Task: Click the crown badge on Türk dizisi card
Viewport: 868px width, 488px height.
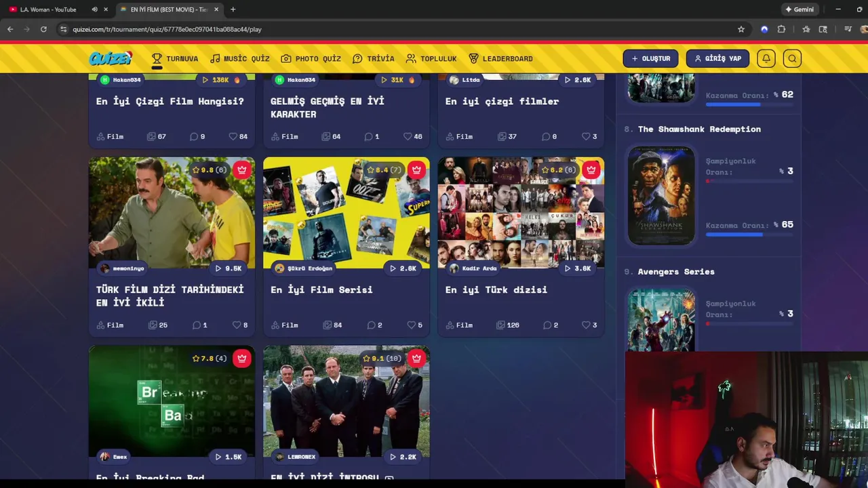Action: [591, 170]
